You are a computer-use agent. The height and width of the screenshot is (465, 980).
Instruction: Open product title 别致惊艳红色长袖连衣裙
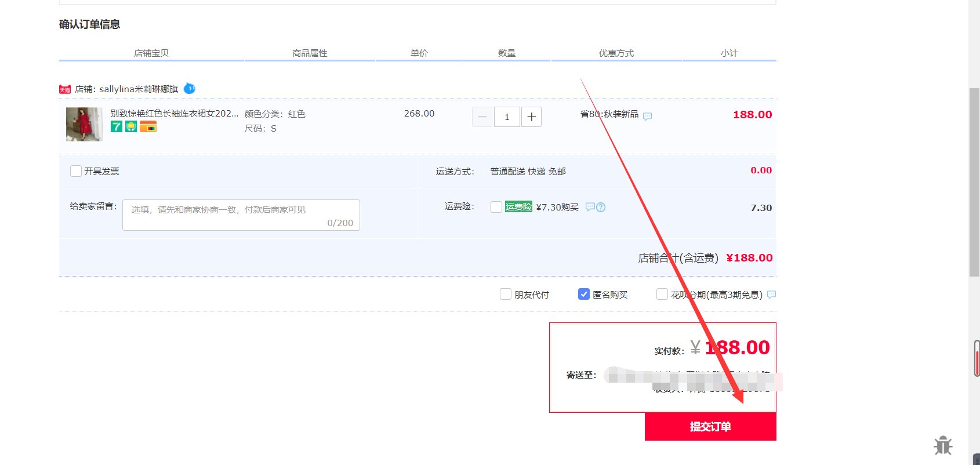click(x=174, y=114)
